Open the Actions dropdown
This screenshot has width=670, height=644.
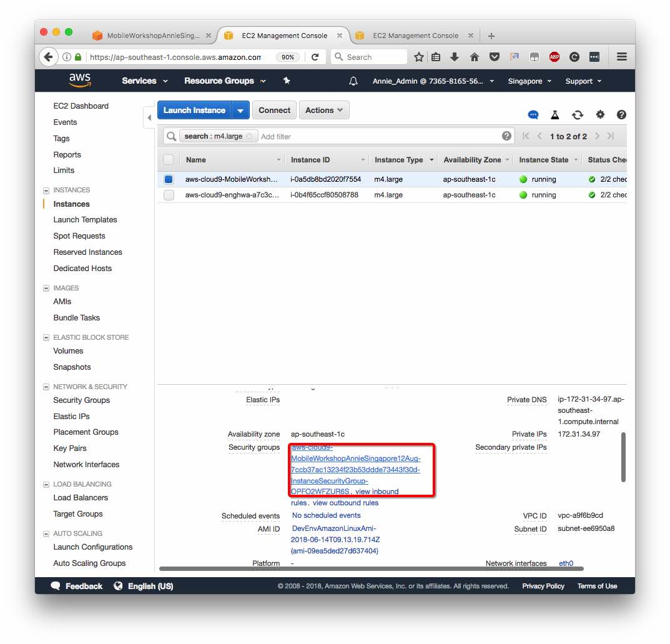pos(324,111)
